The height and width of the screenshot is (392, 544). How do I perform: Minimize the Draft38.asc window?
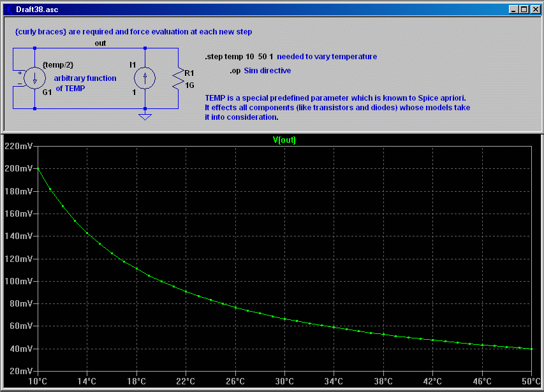pos(514,10)
